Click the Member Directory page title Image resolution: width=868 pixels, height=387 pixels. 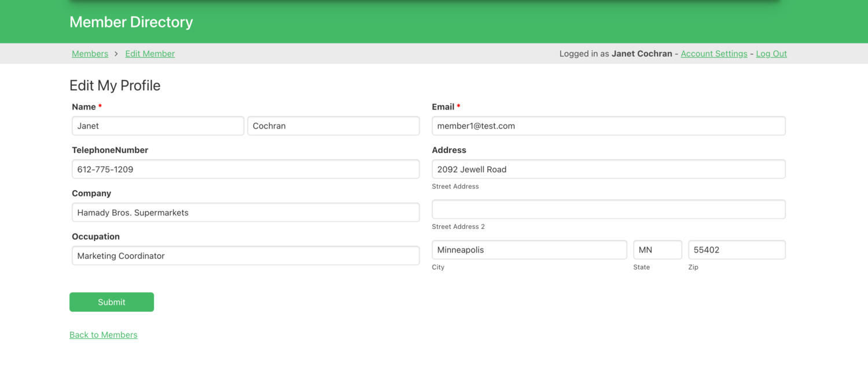[131, 21]
